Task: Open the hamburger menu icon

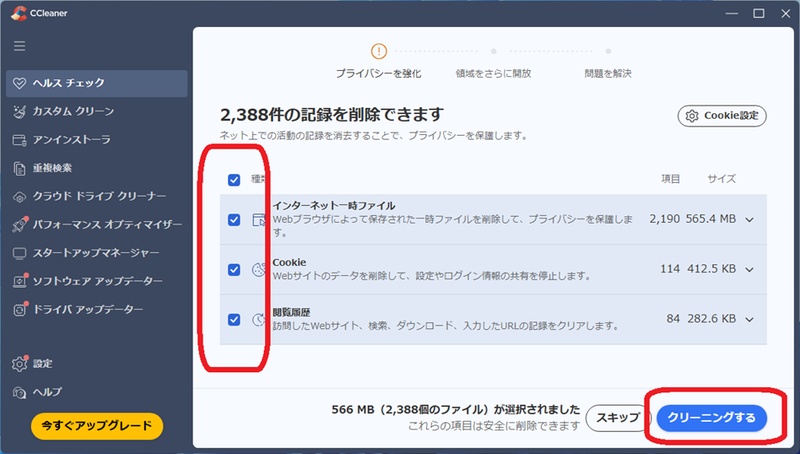Action: (19, 46)
